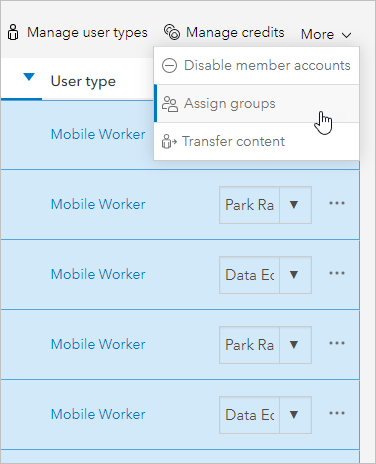Open the third row's Data Ed role dropdown
This screenshot has width=376, height=464.
pos(265,275)
